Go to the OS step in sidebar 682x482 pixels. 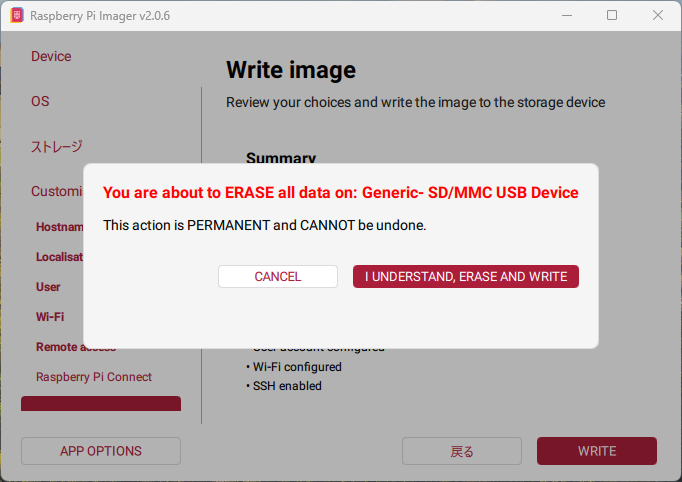pyautogui.click(x=40, y=101)
